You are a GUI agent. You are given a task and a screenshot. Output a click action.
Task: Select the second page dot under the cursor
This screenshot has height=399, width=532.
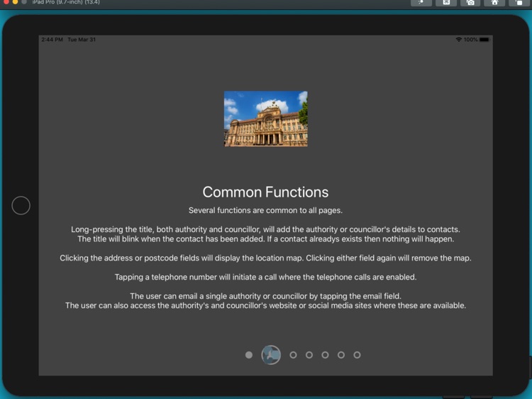click(x=271, y=355)
